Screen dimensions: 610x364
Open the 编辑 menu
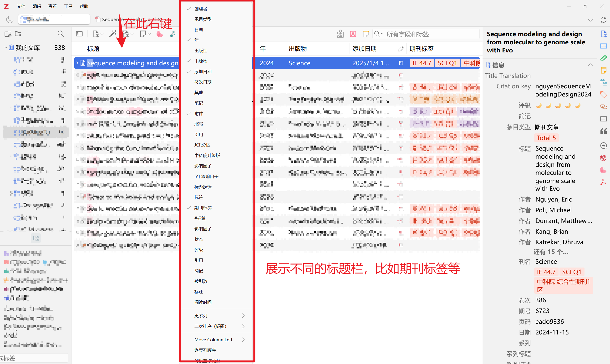click(36, 6)
